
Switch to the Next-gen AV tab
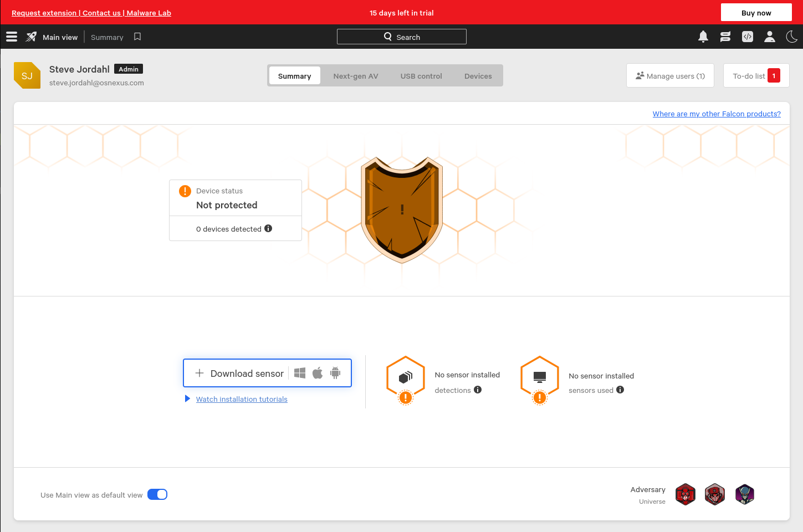coord(356,76)
